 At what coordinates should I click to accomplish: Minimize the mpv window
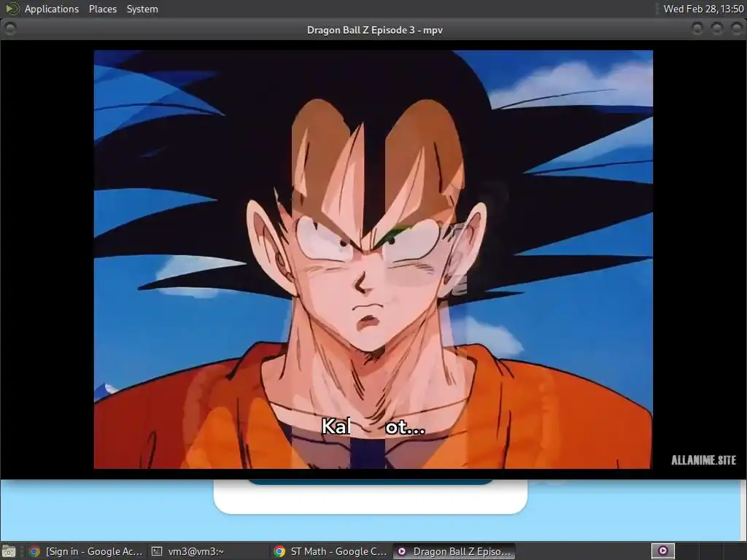(x=697, y=29)
